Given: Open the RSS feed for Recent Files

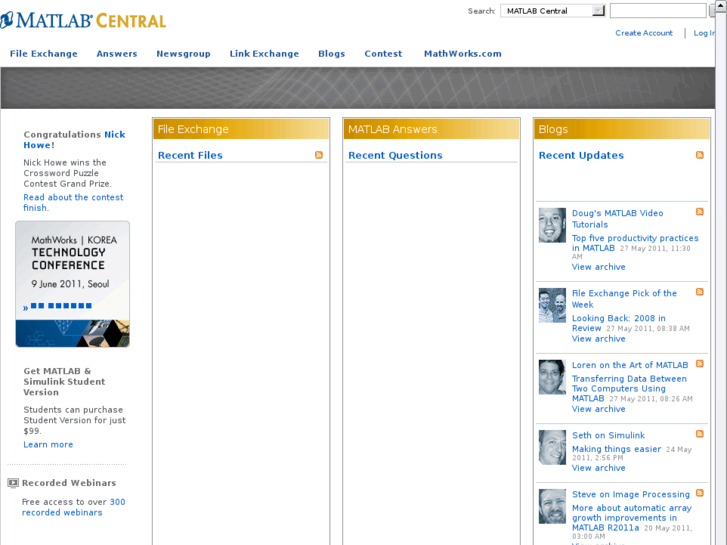Looking at the screenshot, I should (319, 155).
